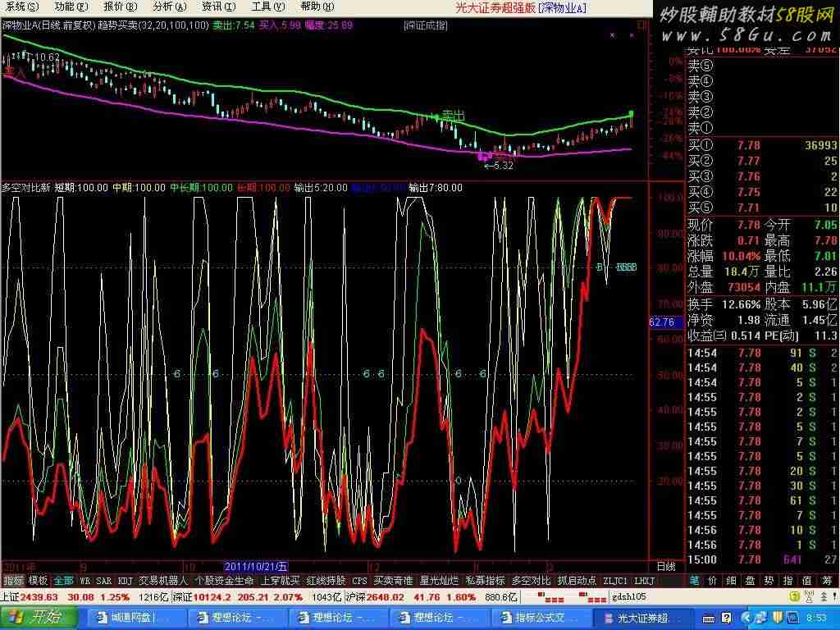840x630 pixels.
Task: Apply the 交易机器人 indicator
Action: pos(163,580)
